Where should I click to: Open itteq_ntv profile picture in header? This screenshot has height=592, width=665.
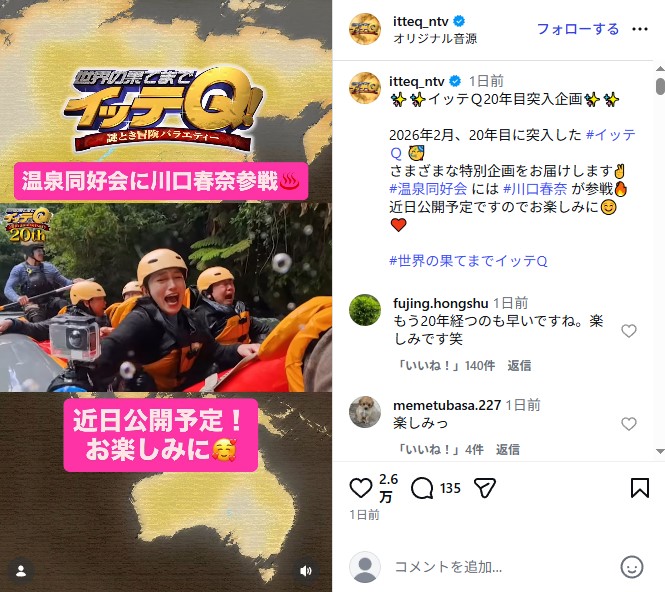pyautogui.click(x=365, y=29)
